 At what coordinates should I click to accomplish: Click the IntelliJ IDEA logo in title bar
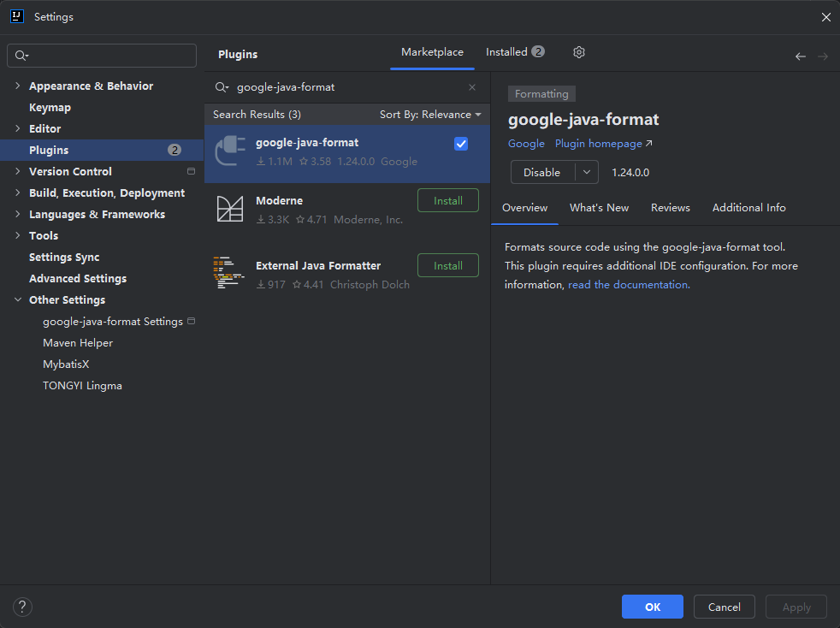tap(17, 16)
